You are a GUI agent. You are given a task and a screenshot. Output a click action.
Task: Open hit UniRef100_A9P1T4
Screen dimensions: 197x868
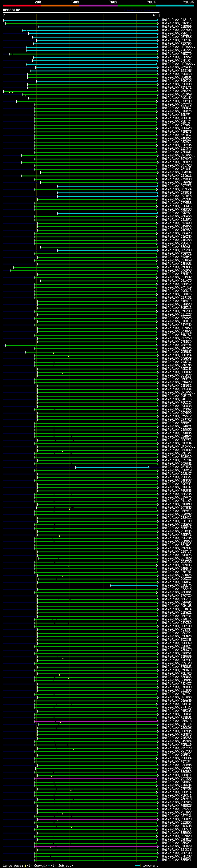pos(176,33)
